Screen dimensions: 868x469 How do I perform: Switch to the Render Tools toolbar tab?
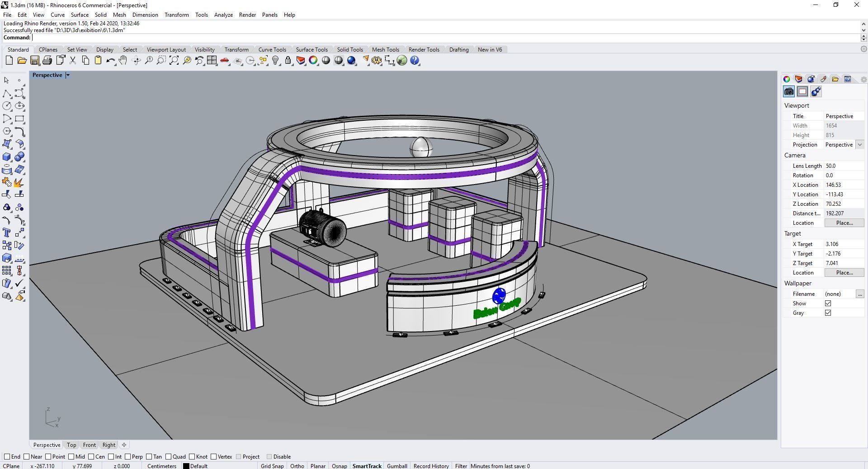(424, 50)
